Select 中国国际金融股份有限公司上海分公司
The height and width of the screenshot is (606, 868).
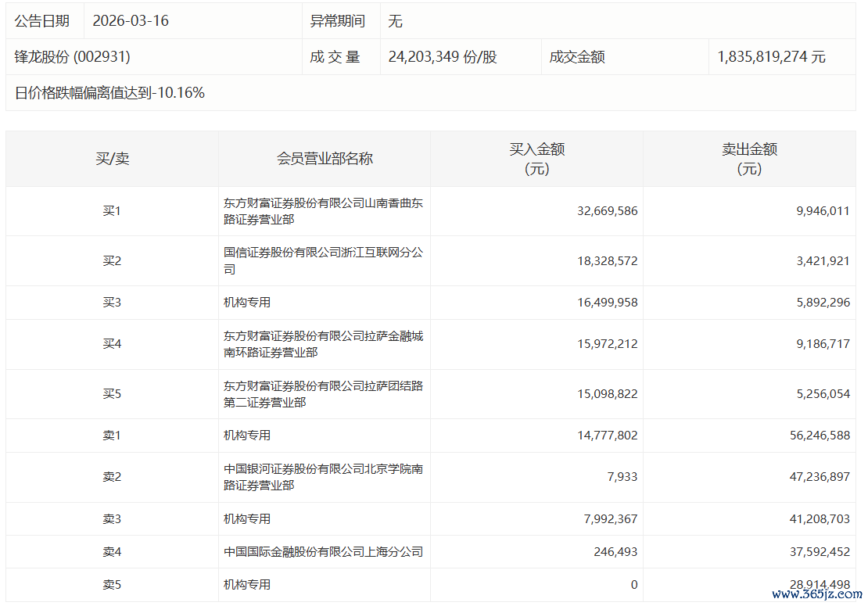[x=323, y=552]
